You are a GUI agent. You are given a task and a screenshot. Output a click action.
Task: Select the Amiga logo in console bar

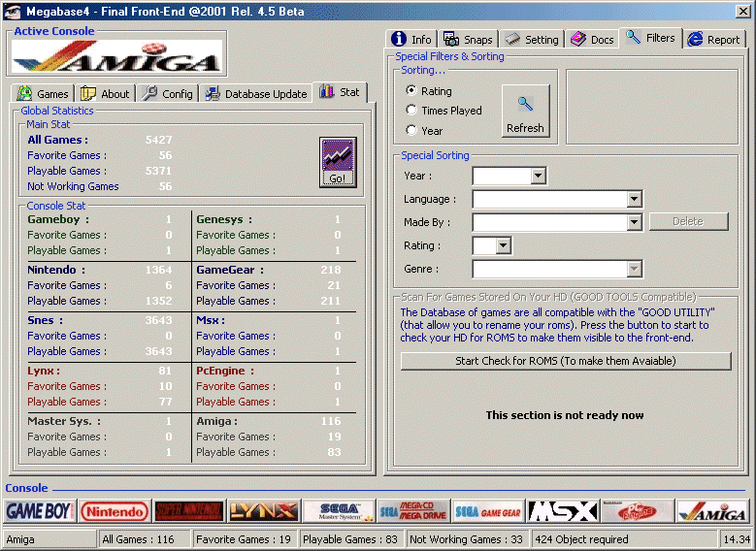[x=712, y=511]
